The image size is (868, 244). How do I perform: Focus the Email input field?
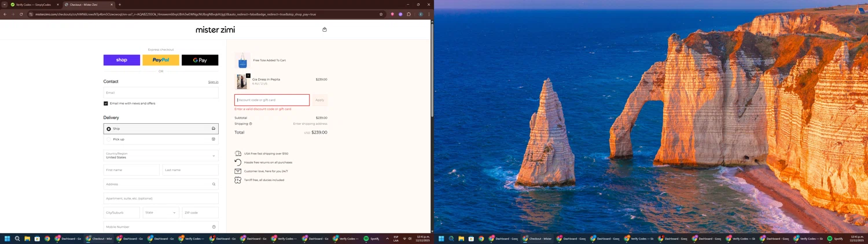point(161,93)
